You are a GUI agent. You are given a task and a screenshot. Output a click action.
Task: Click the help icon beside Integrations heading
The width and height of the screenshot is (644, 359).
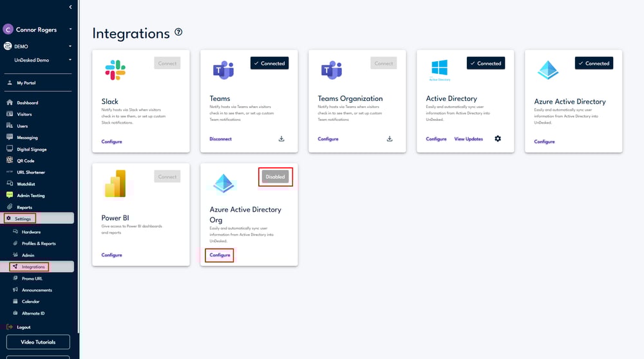178,32
